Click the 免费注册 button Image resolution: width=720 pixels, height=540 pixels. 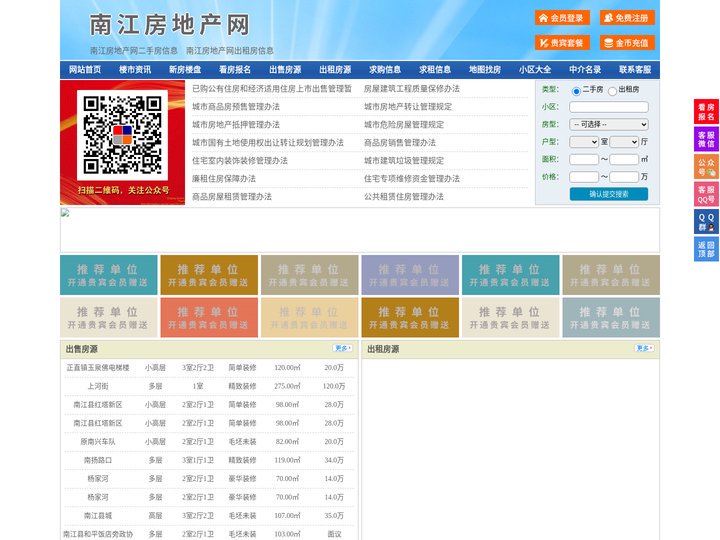click(x=627, y=18)
